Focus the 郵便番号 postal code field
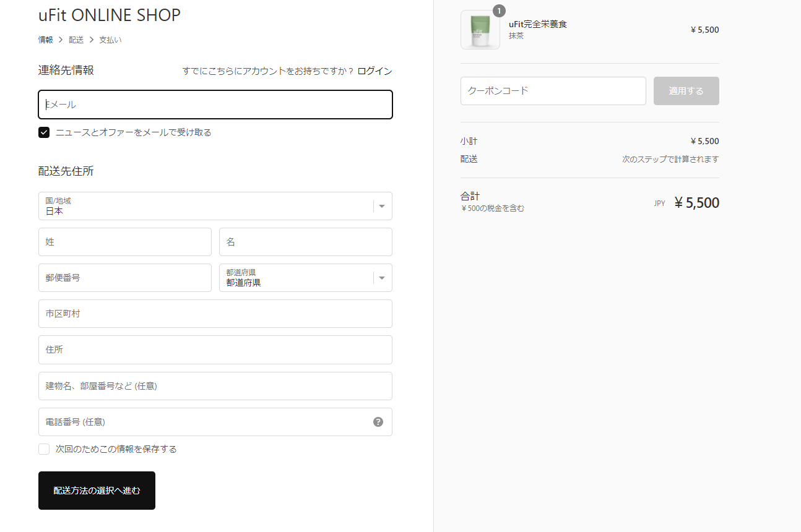The height and width of the screenshot is (532, 801). tap(125, 278)
